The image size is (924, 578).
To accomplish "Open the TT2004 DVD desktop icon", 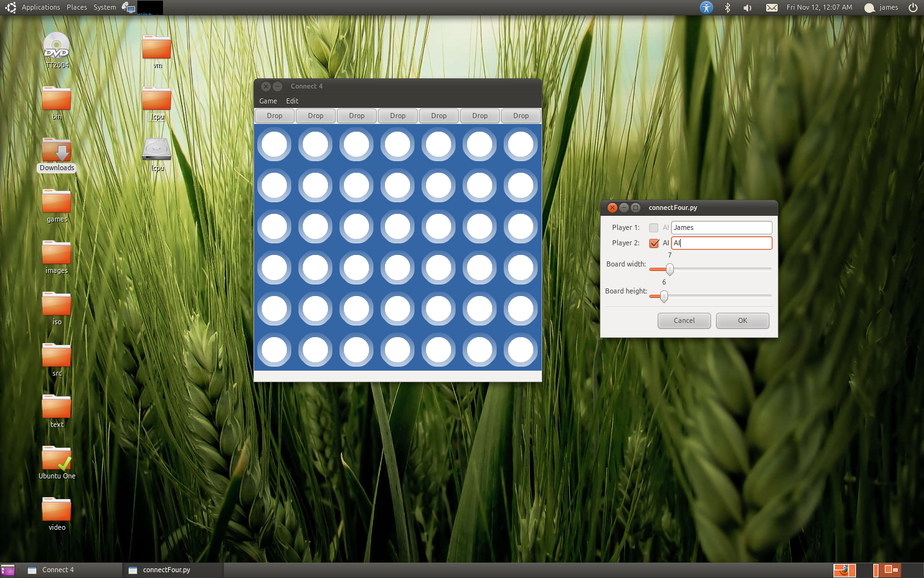I will 56,47.
